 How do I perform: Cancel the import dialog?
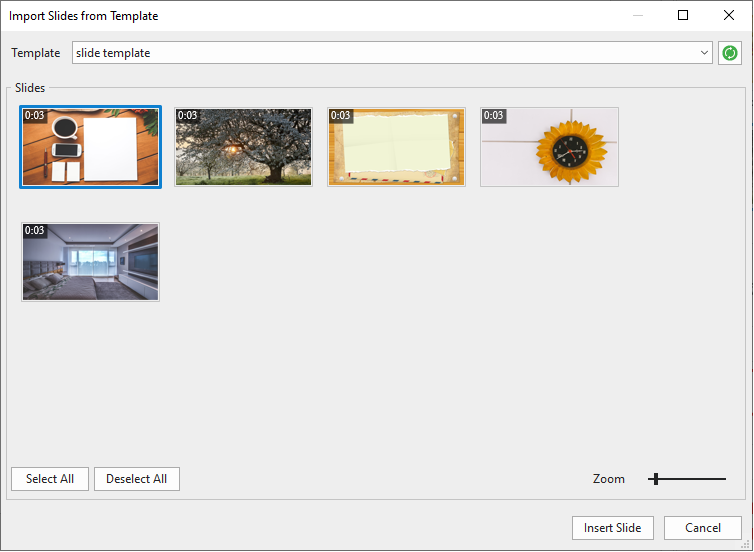[703, 528]
